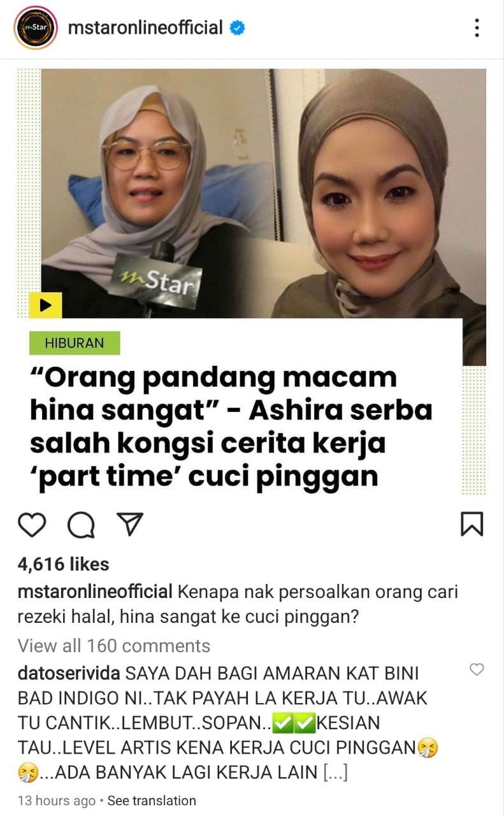This screenshot has width=504, height=816.
Task: Share post using paper plane icon
Action: pyautogui.click(x=129, y=524)
